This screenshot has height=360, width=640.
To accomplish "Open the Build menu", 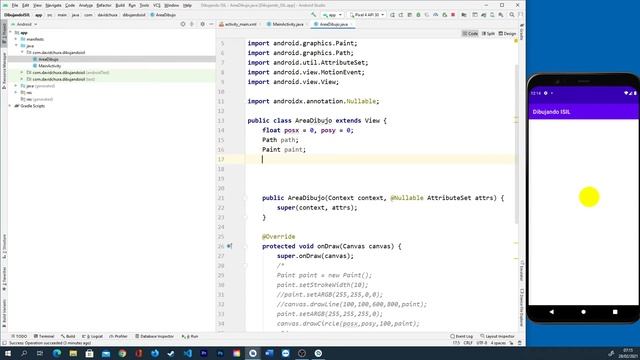I will click(120, 5).
